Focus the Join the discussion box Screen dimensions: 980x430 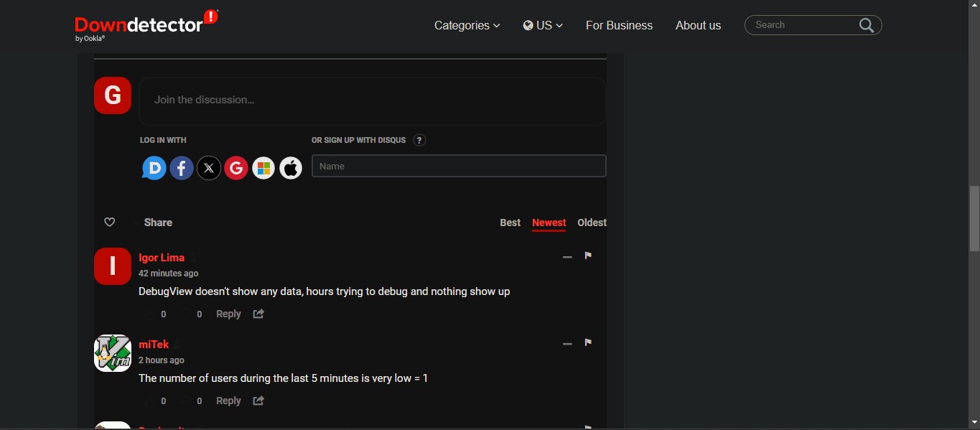372,101
